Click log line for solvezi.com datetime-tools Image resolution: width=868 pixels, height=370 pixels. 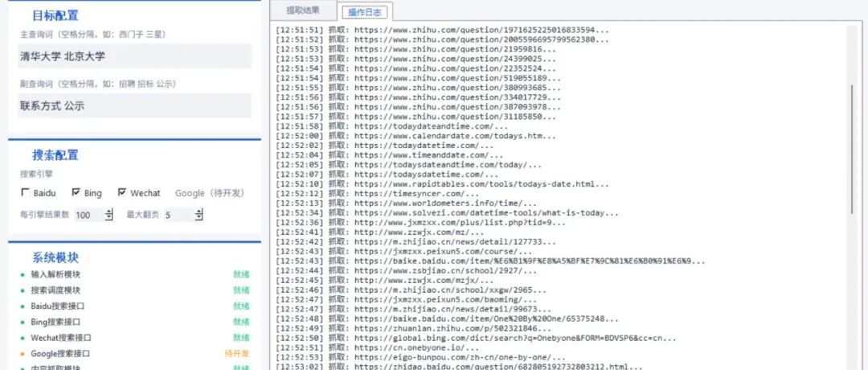click(448, 212)
